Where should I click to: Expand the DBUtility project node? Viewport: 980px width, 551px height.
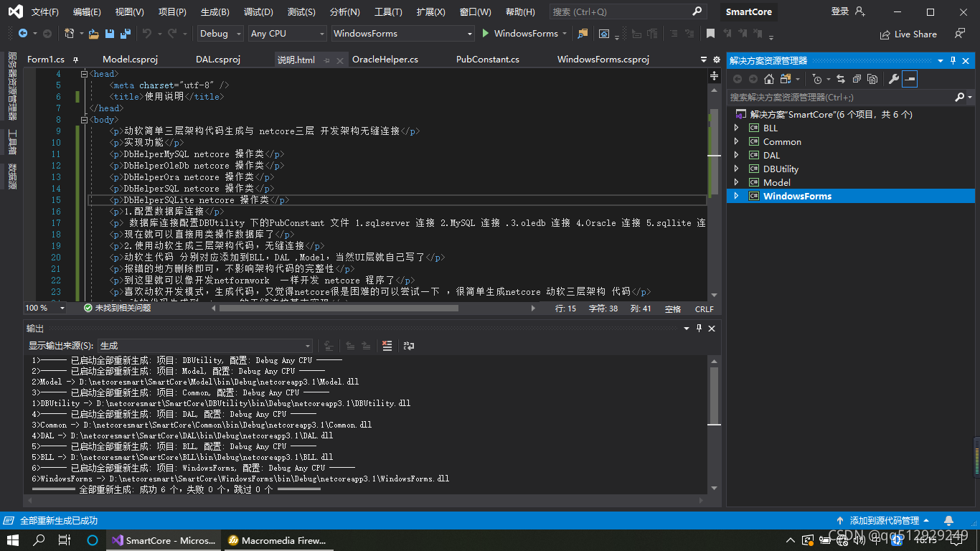736,169
